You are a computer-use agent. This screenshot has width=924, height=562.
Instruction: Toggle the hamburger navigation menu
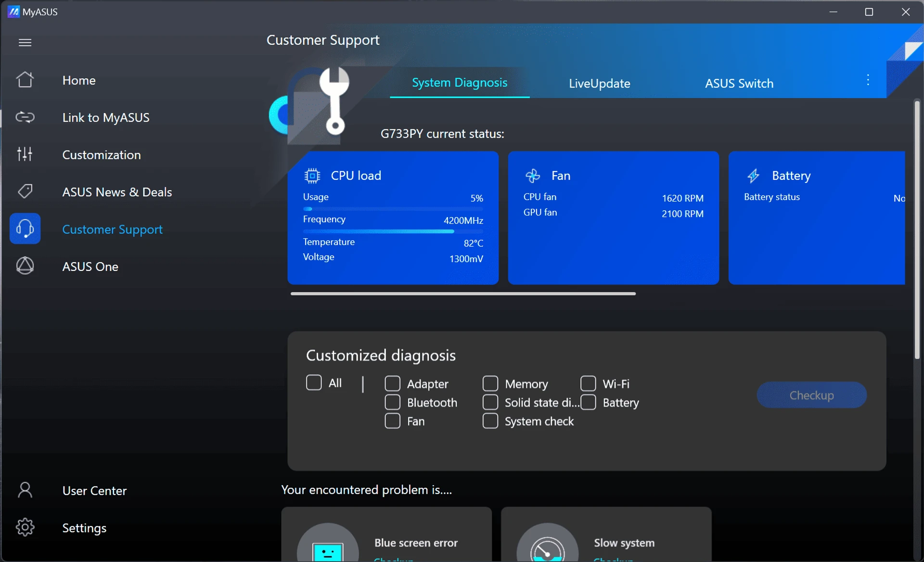(x=25, y=42)
